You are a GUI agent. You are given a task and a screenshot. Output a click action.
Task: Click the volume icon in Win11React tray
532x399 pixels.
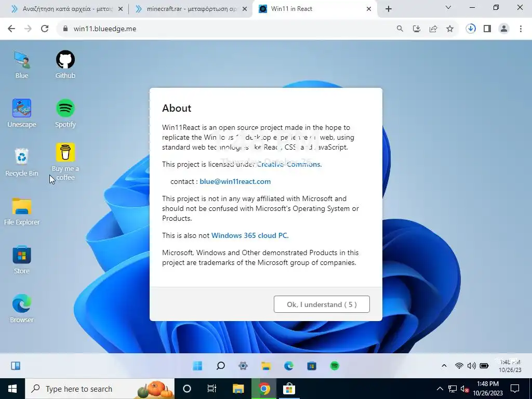[471, 366]
